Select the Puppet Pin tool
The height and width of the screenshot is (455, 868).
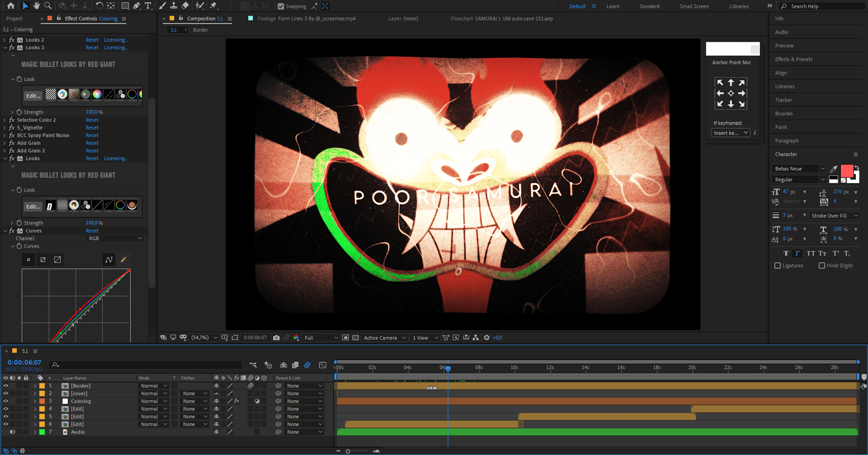214,6
